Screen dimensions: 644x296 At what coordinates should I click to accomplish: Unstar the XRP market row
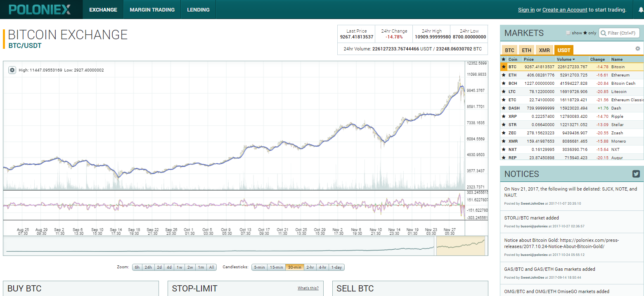pos(503,117)
